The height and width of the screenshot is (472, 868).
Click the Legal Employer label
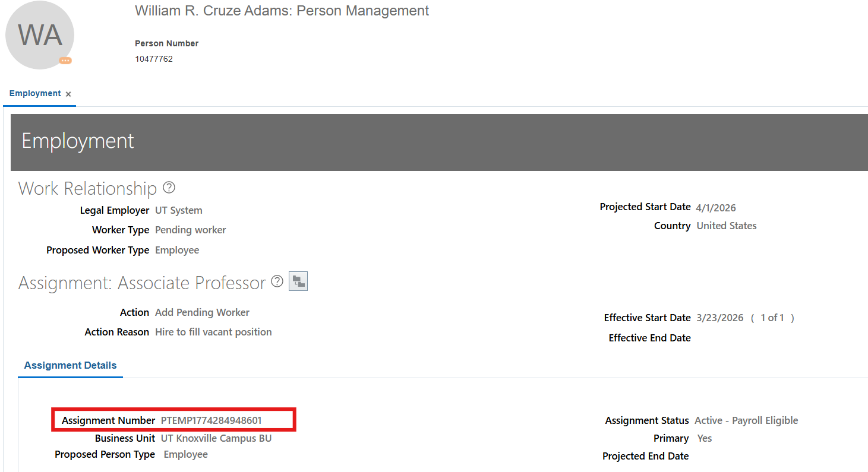[x=115, y=210]
